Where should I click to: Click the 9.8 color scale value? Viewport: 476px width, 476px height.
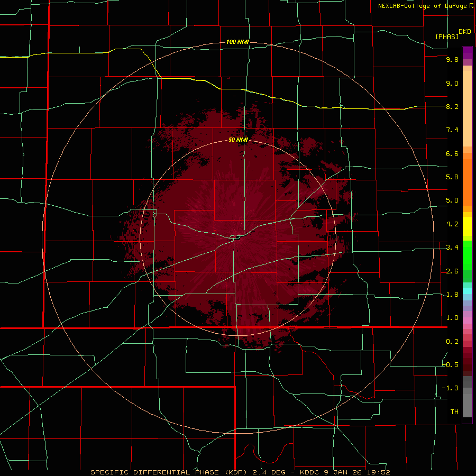tap(452, 59)
